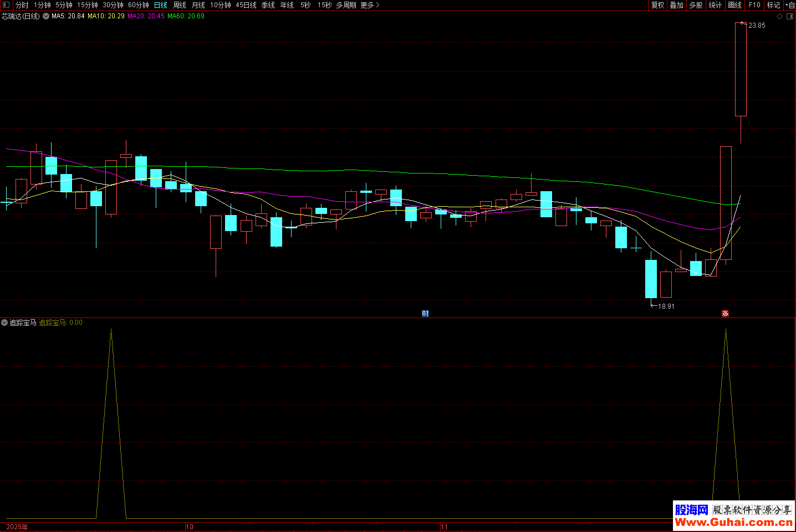Click the 23.85 high price candlestick label
This screenshot has width=796, height=532.
click(x=756, y=25)
